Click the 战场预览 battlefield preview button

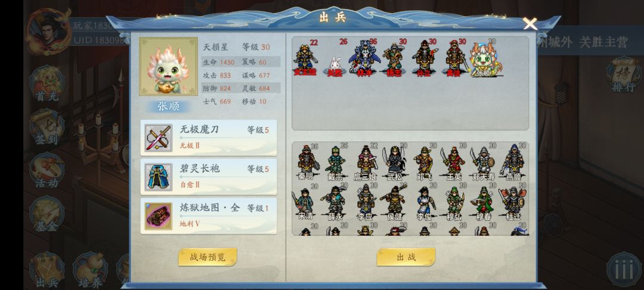pos(208,257)
